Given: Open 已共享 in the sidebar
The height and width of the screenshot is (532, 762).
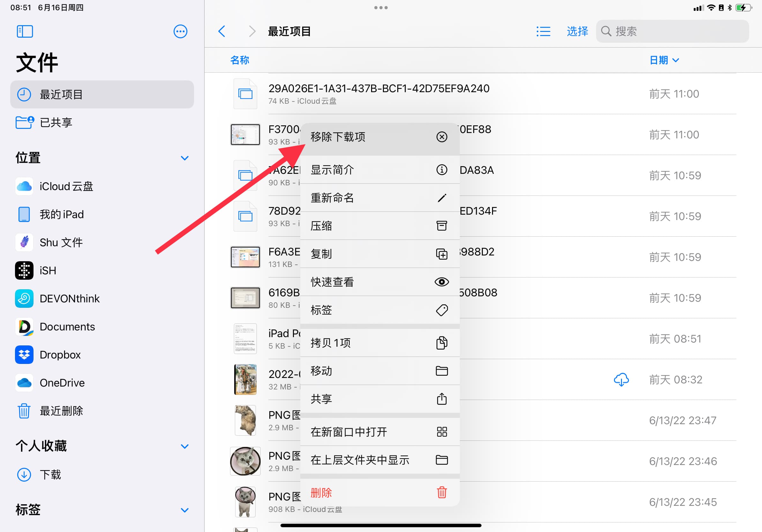Looking at the screenshot, I should (102, 122).
